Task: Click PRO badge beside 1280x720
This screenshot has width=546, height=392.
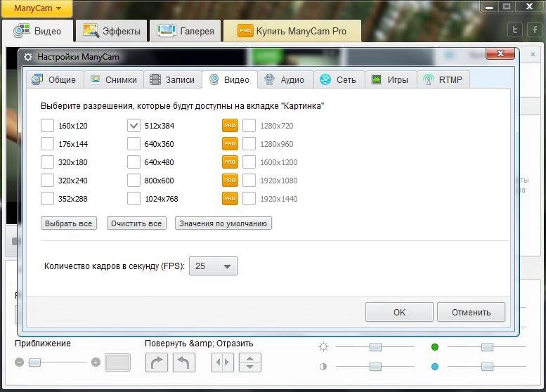Action: 230,126
